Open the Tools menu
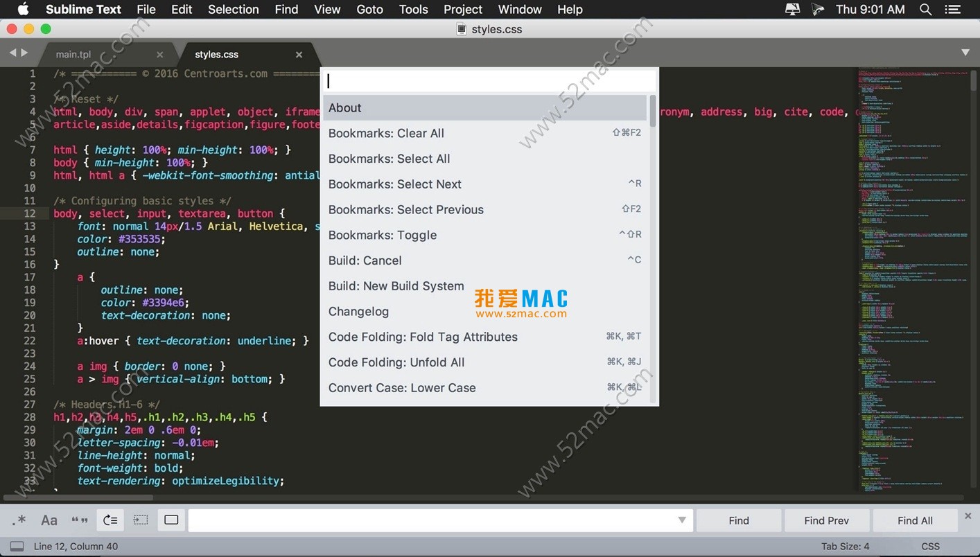The height and width of the screenshot is (557, 980). click(414, 9)
